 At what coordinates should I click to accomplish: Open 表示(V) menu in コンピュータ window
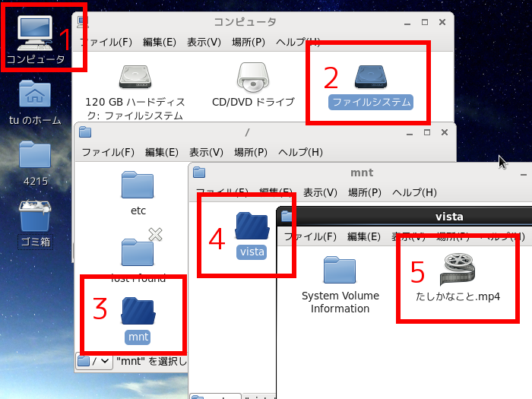(x=204, y=42)
